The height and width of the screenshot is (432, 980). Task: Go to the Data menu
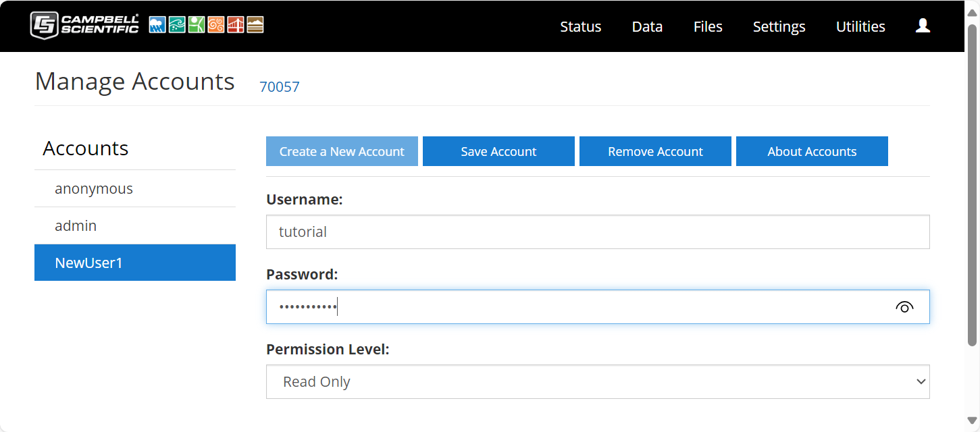[647, 27]
